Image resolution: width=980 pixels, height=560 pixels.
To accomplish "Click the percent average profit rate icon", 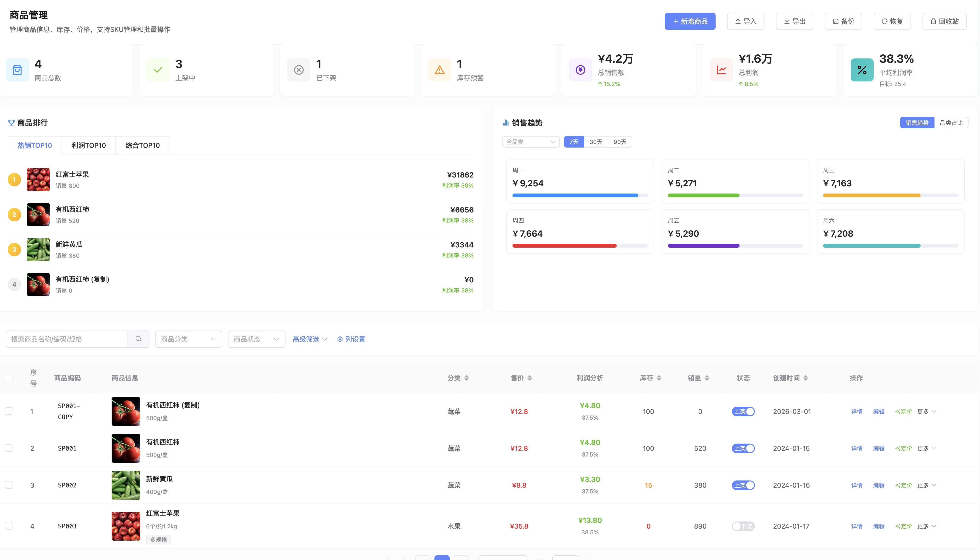I will 862,70.
